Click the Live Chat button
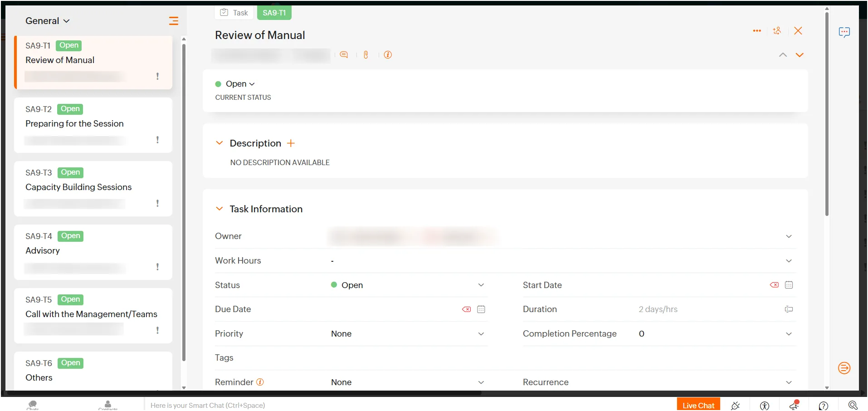 point(698,405)
